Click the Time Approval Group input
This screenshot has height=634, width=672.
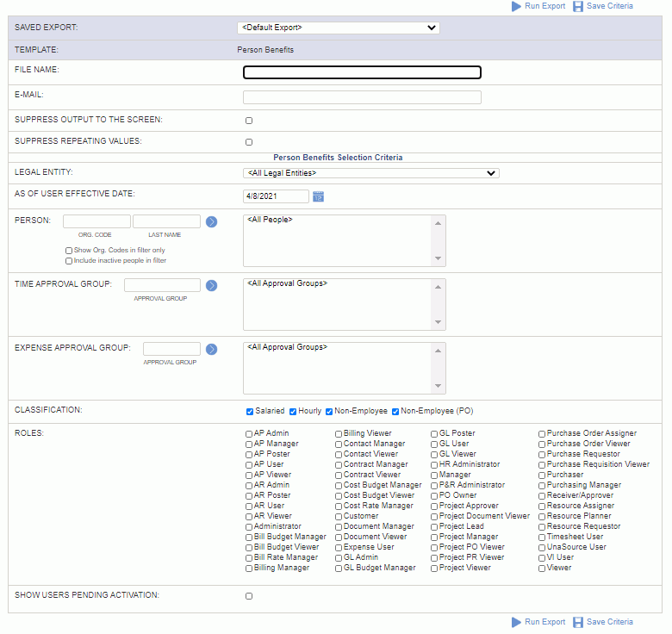click(x=163, y=285)
